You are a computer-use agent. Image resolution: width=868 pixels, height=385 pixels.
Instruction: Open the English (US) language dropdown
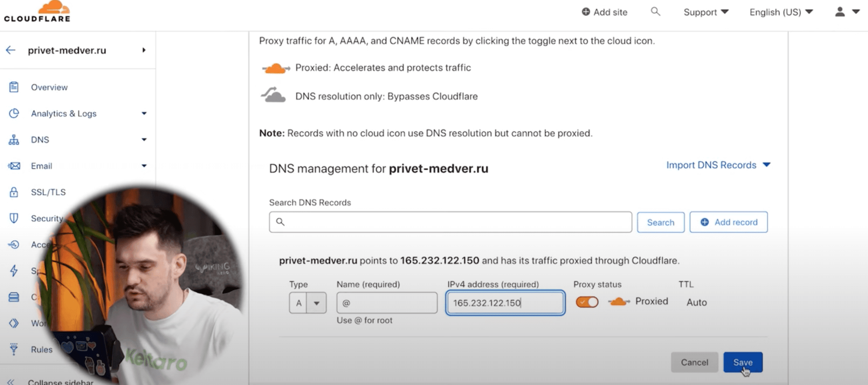(x=781, y=12)
